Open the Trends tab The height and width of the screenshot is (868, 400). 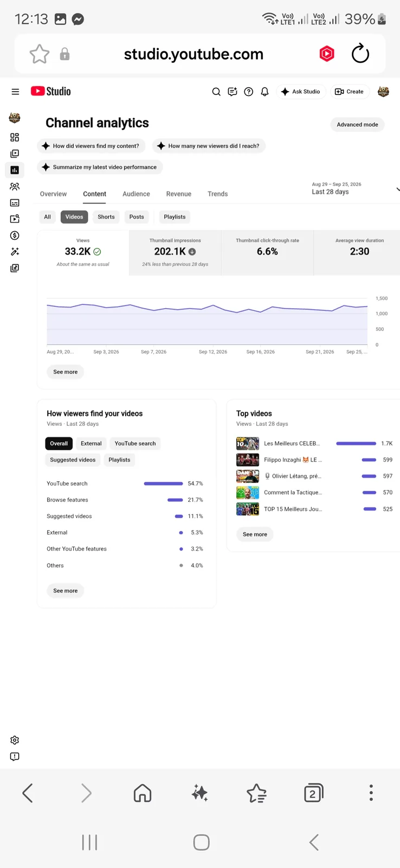click(x=217, y=194)
